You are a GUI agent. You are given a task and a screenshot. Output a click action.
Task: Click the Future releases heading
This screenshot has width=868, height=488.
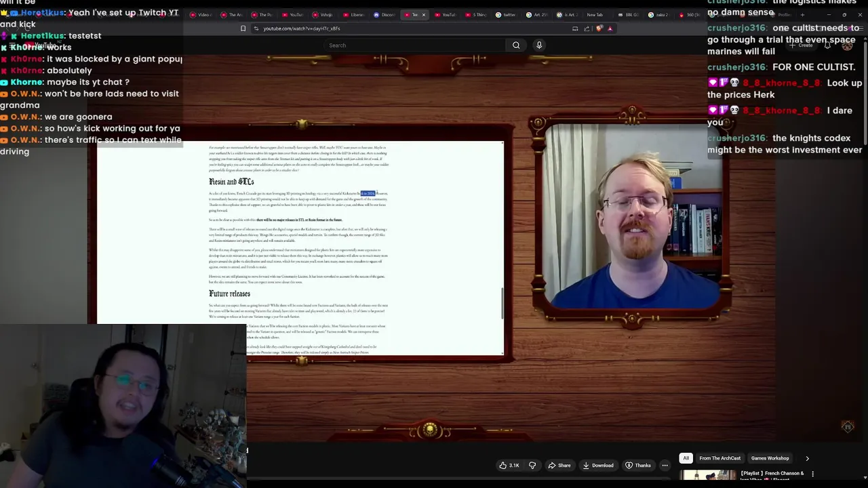[229, 293]
